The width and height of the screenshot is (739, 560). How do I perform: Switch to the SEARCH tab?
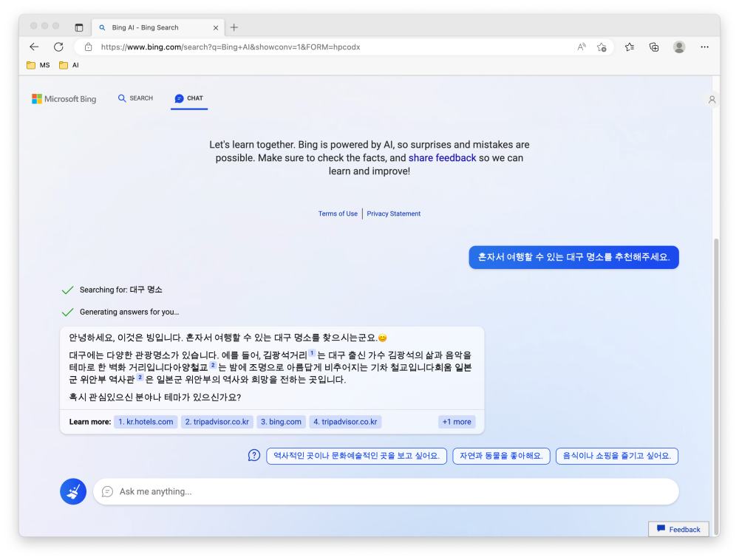point(135,98)
